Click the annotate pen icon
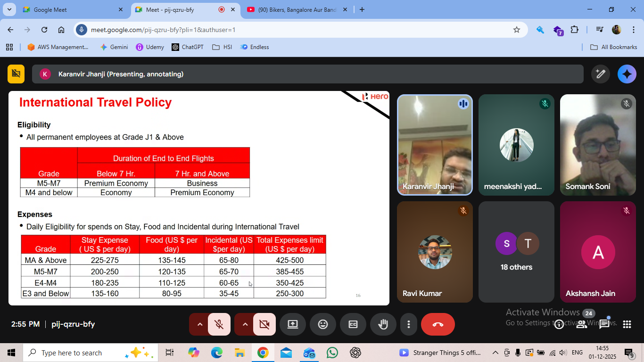 (x=600, y=74)
